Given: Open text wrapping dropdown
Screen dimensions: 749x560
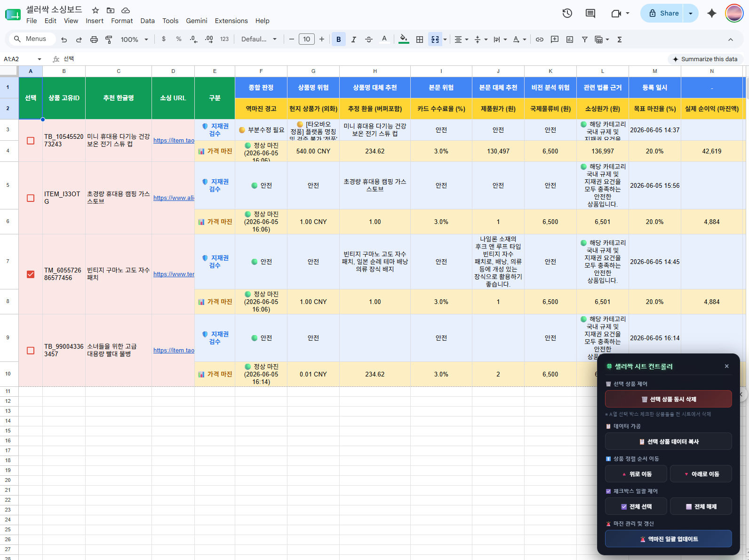Looking at the screenshot, I should coord(500,40).
